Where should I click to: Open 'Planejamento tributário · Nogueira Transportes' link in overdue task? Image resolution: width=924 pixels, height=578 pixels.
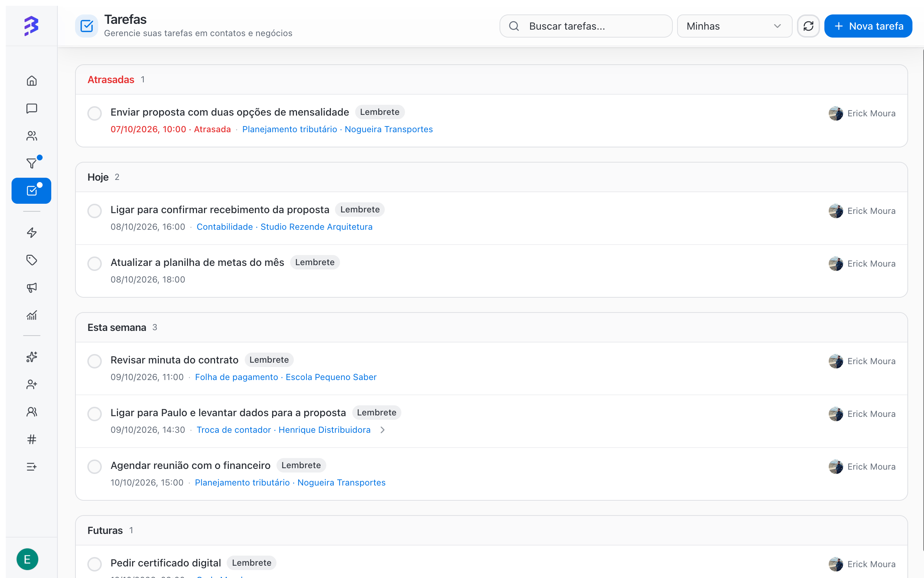(337, 129)
